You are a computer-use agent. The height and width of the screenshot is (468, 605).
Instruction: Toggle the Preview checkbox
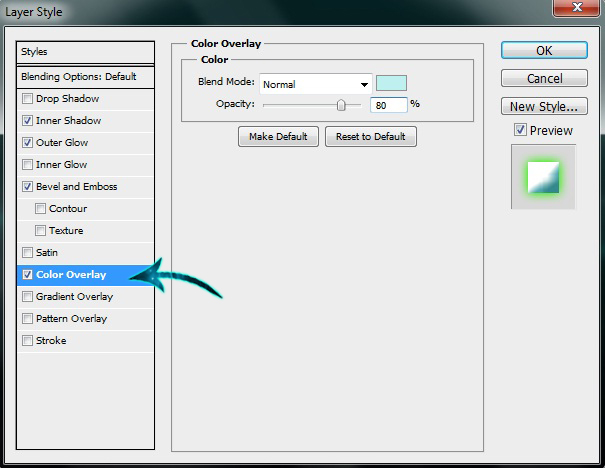(520, 130)
